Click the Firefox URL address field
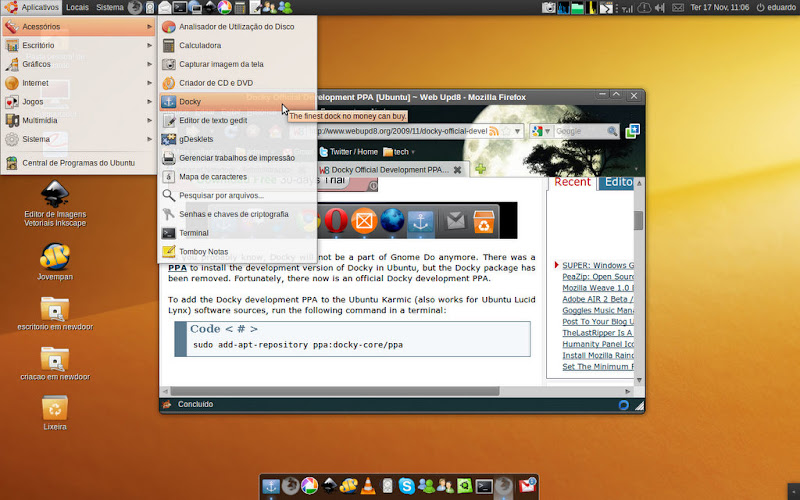Screen dimensions: 800x500 tap(401, 131)
